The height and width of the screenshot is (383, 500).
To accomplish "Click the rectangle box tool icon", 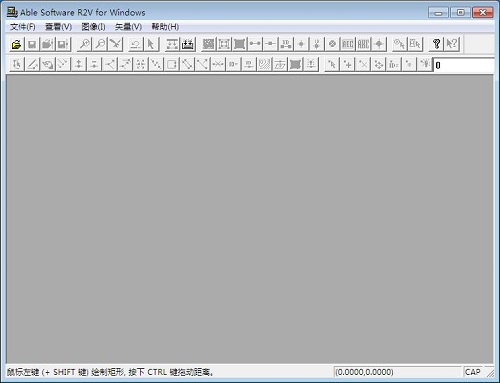I will coord(172,64).
